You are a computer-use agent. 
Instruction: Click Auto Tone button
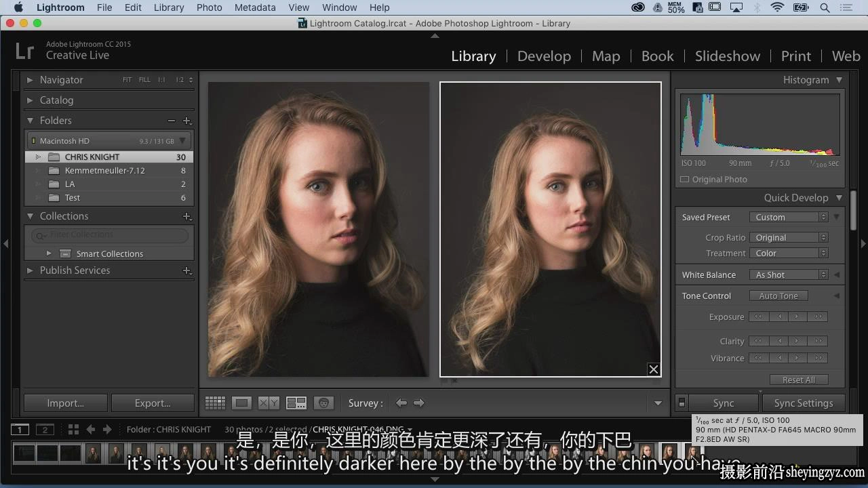pyautogui.click(x=778, y=296)
